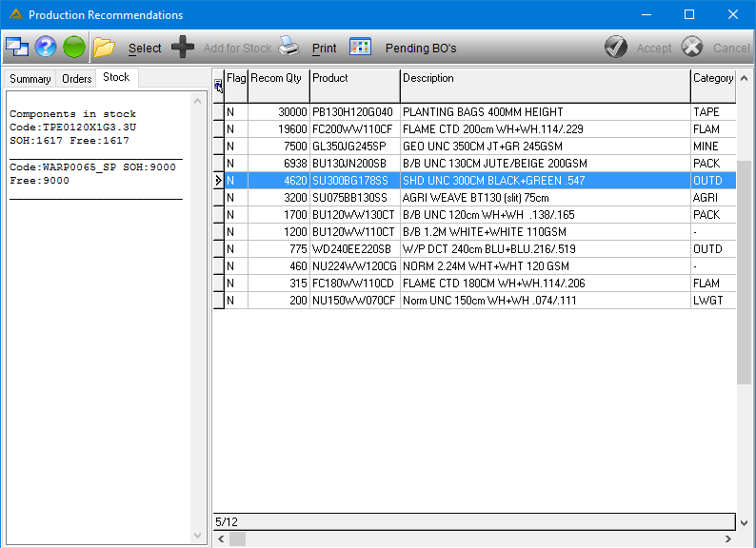Click the overlapping windows icon in toolbar
This screenshot has width=756, height=548.
pyautogui.click(x=17, y=48)
